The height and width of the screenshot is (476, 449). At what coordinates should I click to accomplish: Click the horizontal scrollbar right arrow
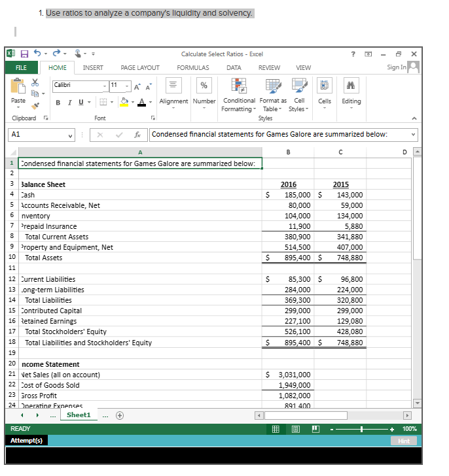point(407,415)
